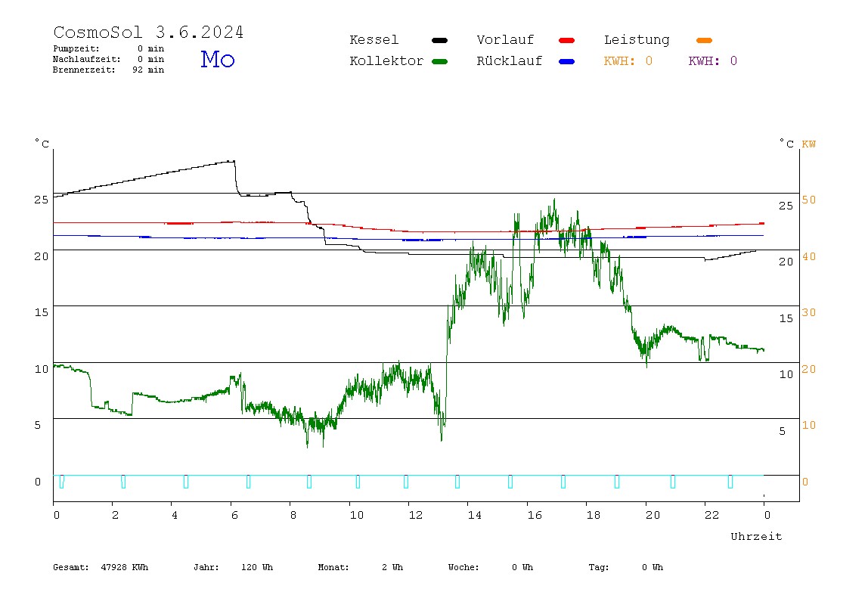Click the orange 50 KW scale value

(809, 200)
